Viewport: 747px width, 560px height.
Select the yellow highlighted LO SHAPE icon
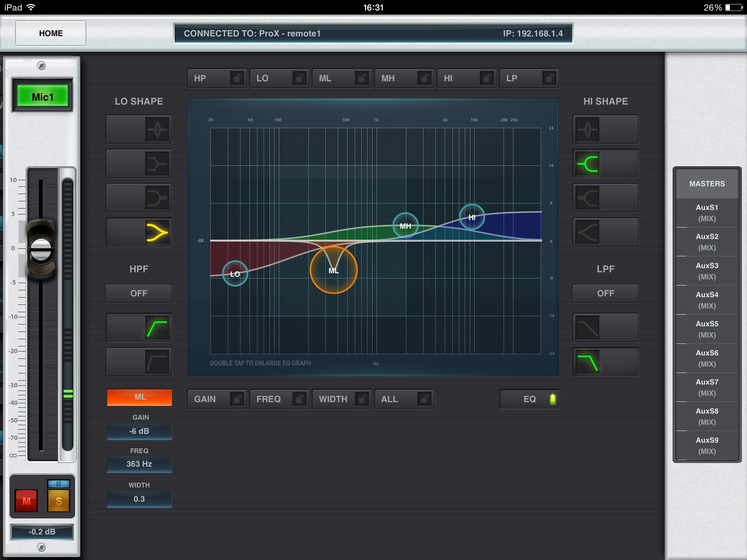pos(157,232)
